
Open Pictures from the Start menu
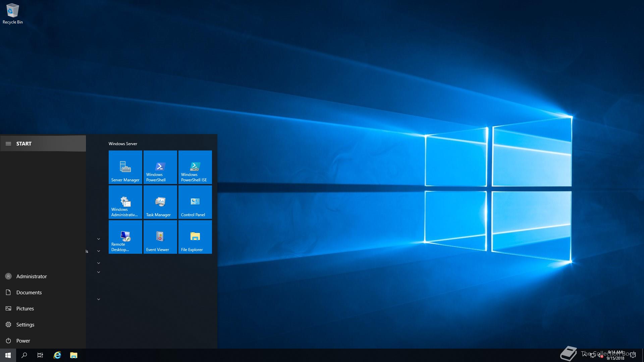coord(25,308)
